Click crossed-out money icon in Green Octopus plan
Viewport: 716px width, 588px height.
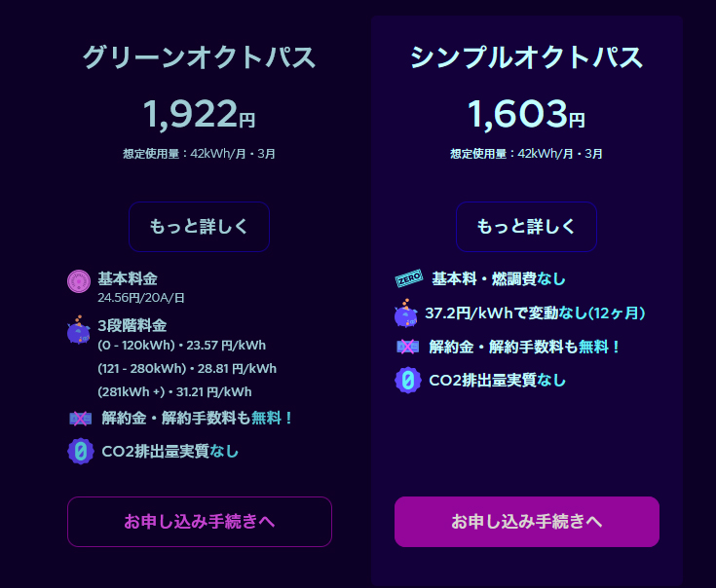(x=80, y=418)
